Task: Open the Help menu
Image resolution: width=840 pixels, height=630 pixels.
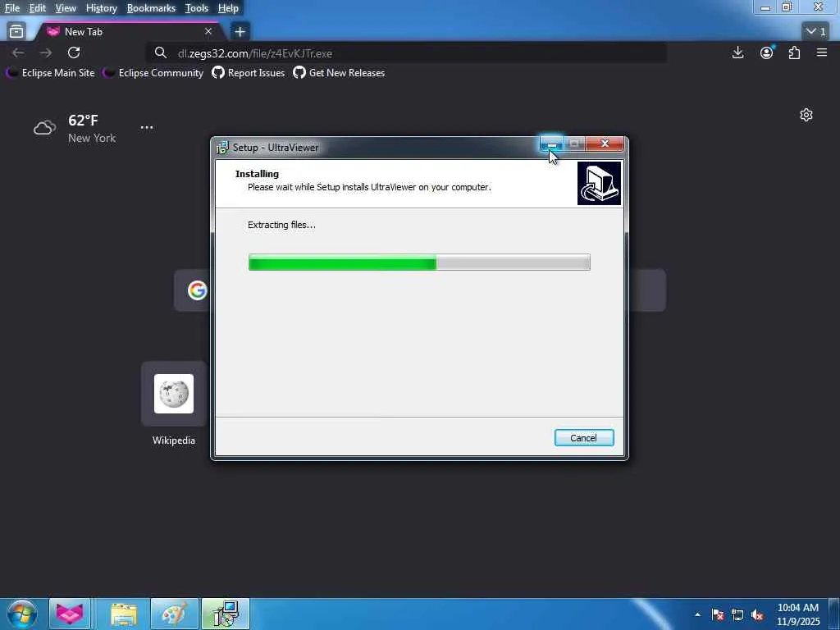Action: pos(228,8)
